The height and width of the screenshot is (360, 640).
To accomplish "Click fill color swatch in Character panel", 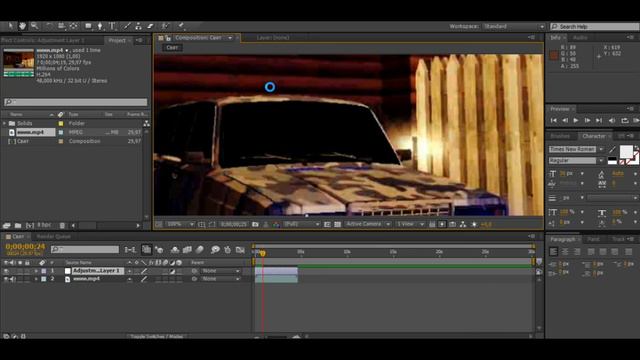I will (626, 151).
